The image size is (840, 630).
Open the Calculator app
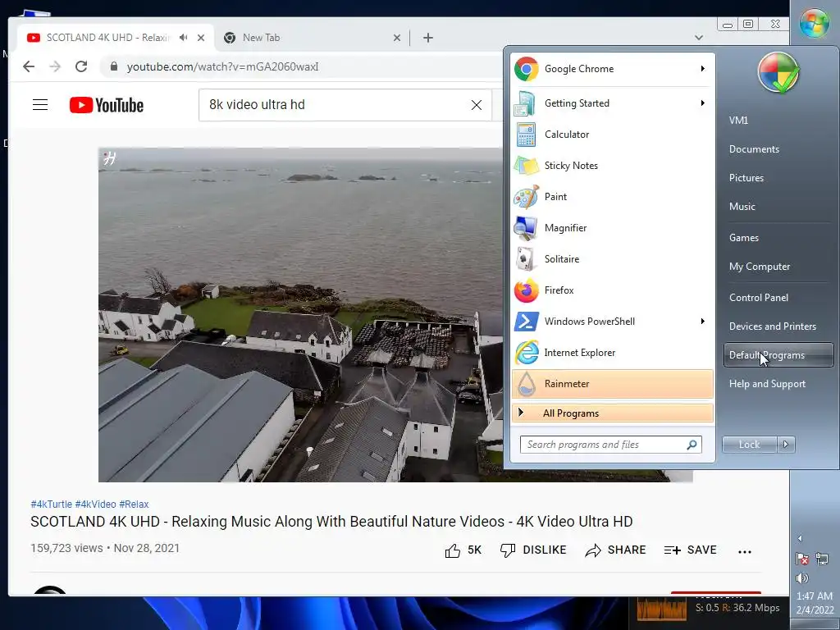pos(612,135)
